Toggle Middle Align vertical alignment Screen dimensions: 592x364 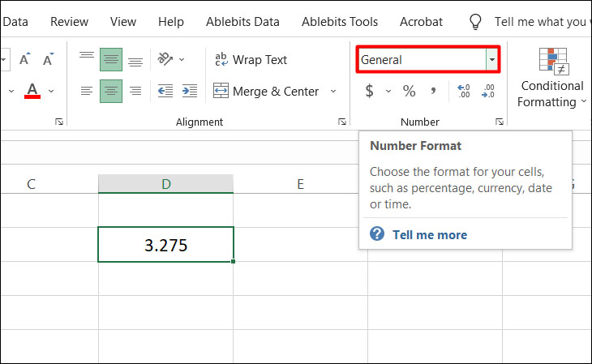[111, 59]
